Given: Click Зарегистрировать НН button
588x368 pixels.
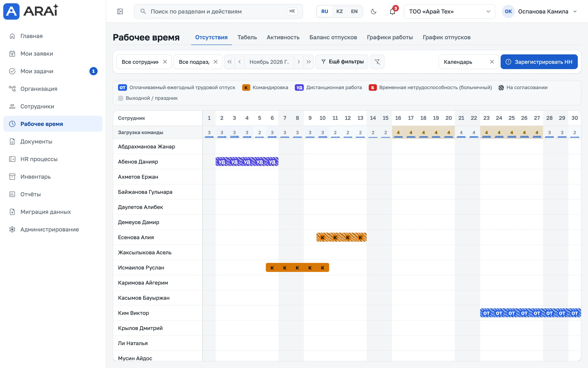Looking at the screenshot, I should point(539,62).
